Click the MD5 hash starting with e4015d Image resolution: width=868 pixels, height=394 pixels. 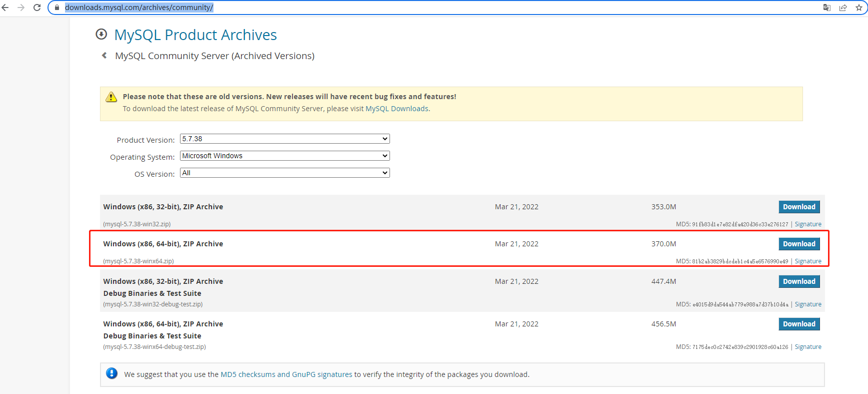(740, 304)
